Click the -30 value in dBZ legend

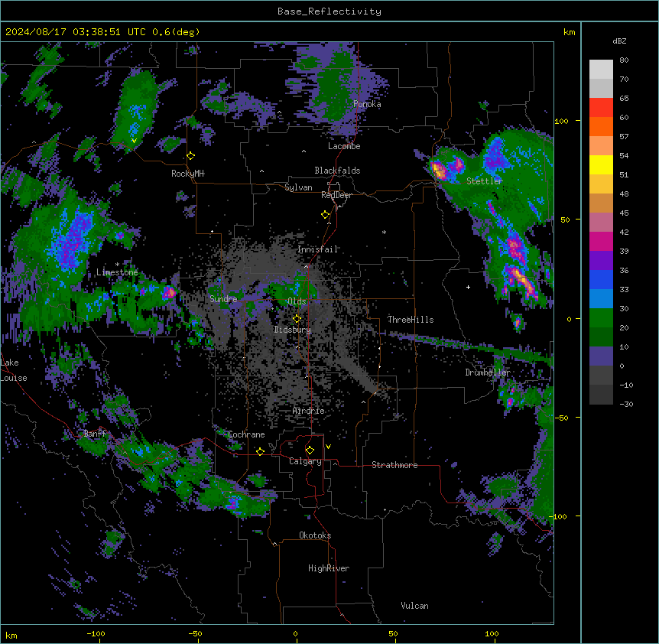pyautogui.click(x=626, y=404)
